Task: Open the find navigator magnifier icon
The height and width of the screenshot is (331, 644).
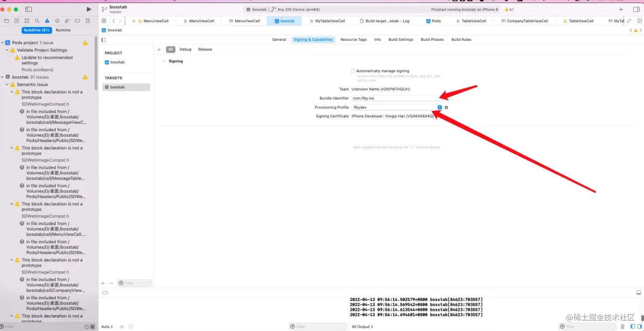Action: [37, 21]
